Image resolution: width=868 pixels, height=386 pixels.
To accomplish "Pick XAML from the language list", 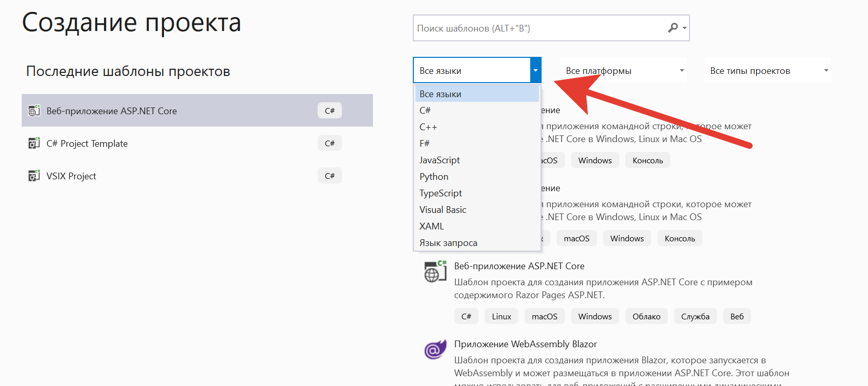I will (477, 226).
